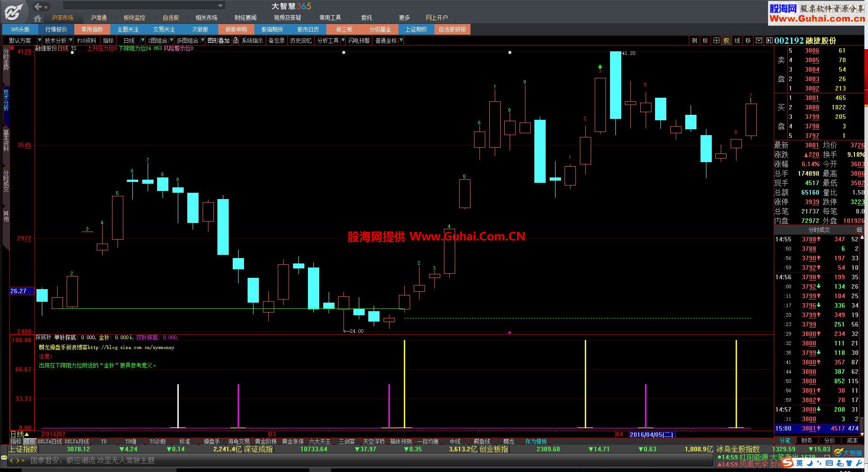Click the 自选股研报 button
This screenshot has width=868, height=472.
pos(452,29)
